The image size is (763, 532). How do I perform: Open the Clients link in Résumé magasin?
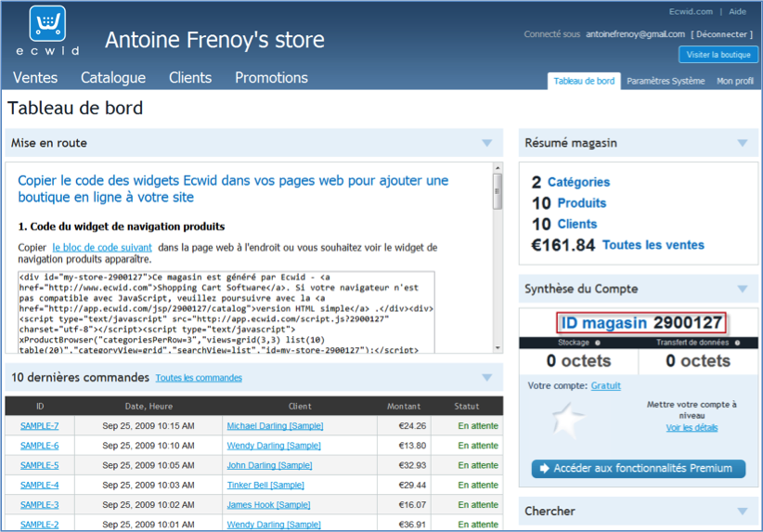(x=577, y=224)
